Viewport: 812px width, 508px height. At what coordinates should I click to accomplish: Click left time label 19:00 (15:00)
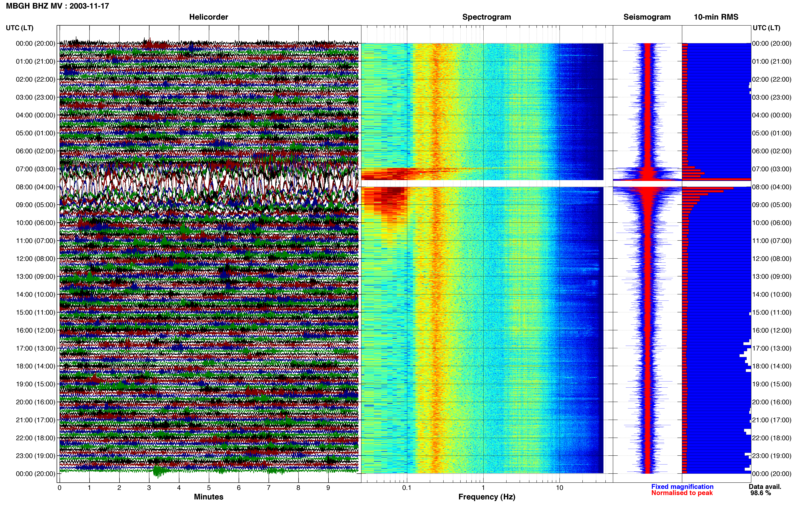coord(36,384)
